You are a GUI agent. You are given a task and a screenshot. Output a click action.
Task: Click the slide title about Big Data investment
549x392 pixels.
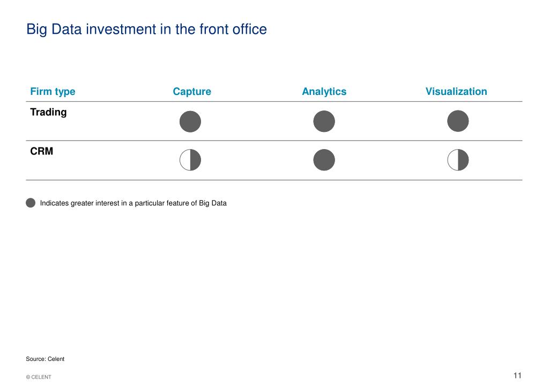click(x=146, y=29)
